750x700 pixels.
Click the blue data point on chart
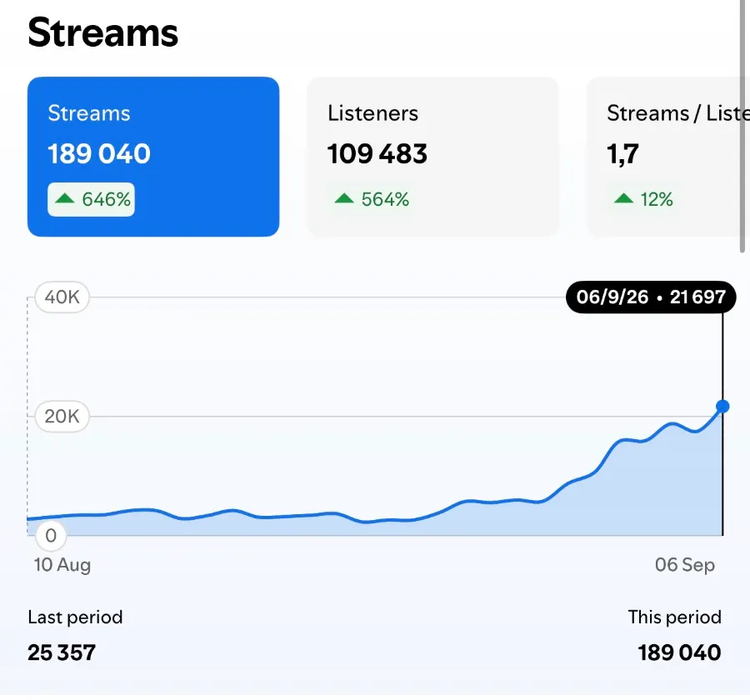(722, 407)
